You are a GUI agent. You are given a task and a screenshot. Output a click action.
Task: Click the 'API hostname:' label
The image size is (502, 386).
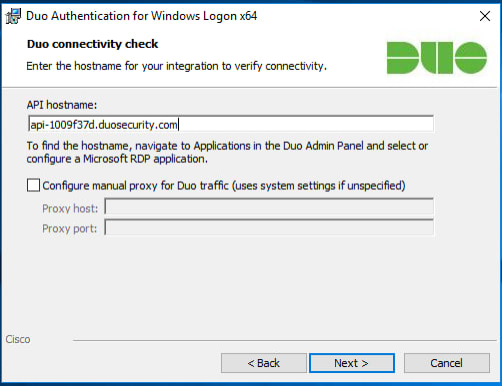point(62,105)
